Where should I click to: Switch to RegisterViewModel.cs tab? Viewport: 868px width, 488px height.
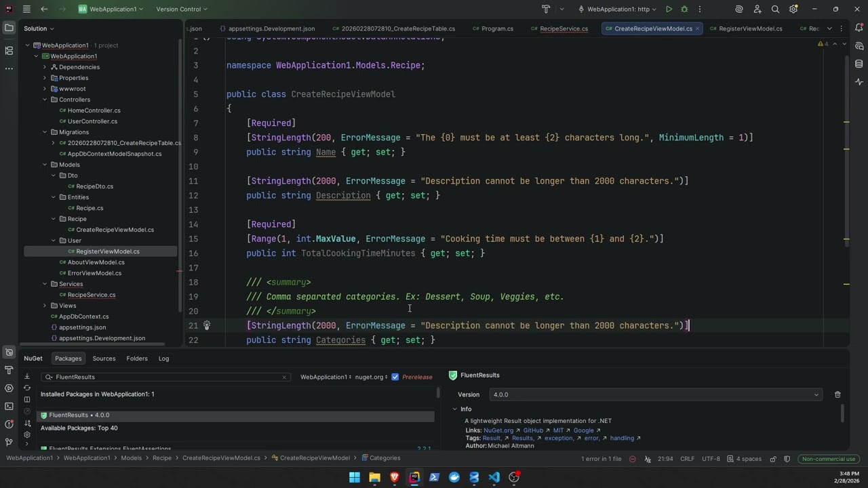pyautogui.click(x=745, y=28)
